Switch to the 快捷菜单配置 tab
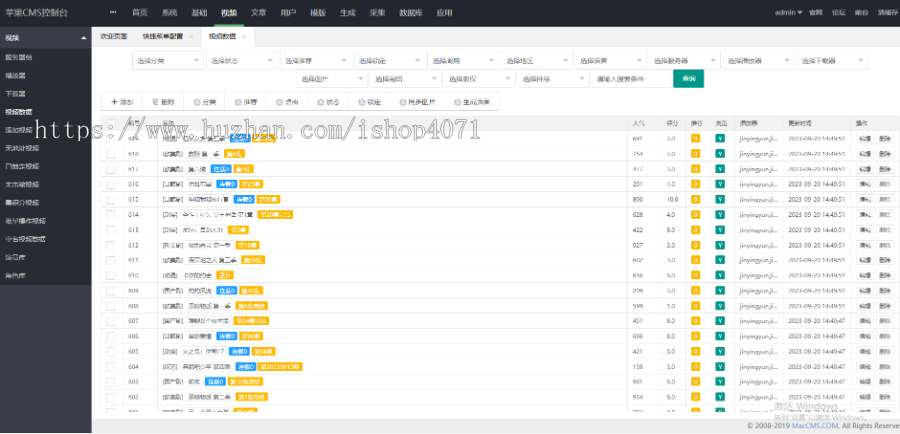Screen dimensions: 900x434 [163, 36]
